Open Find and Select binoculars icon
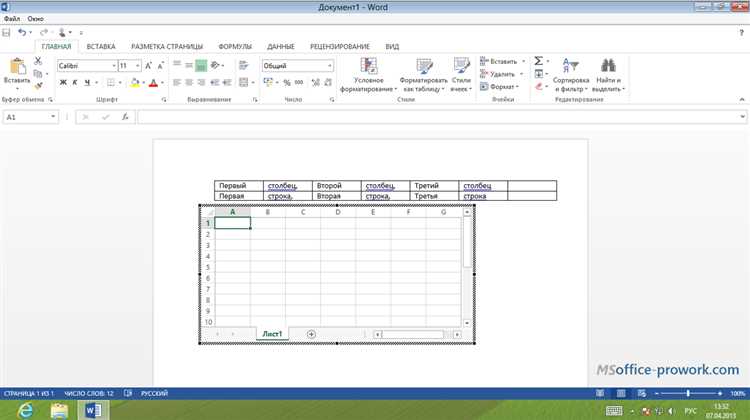 coord(608,66)
